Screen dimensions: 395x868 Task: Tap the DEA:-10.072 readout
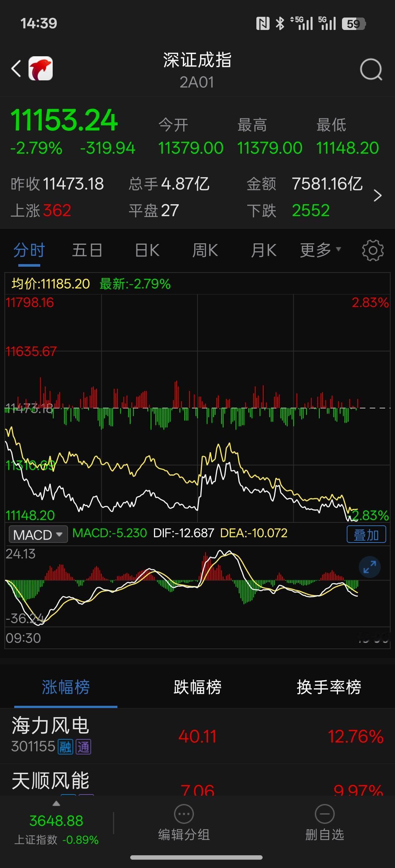(x=254, y=533)
